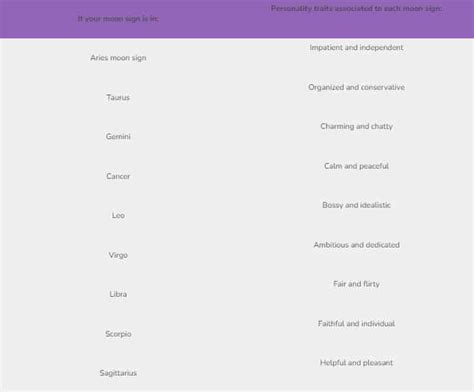
Task: Select the 'Gemini' row label
Action: pos(118,136)
